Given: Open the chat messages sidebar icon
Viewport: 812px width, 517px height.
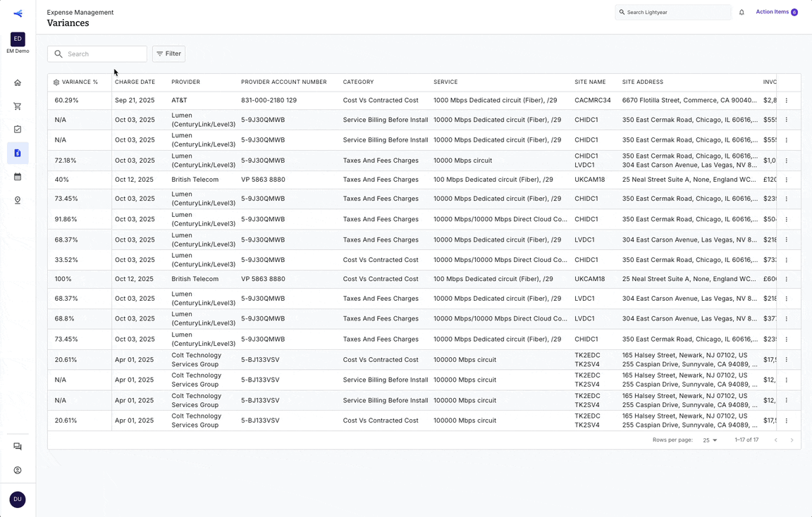Looking at the screenshot, I should pos(18,447).
